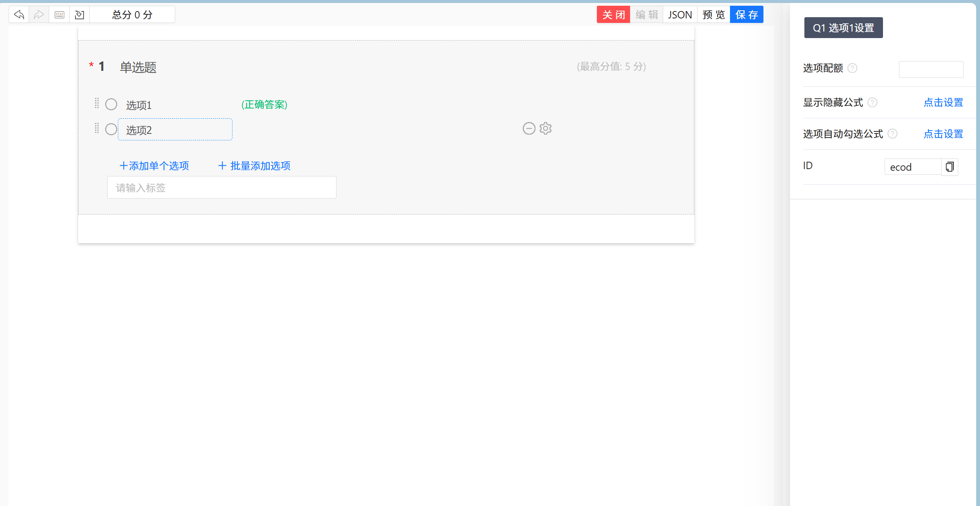Screen dimensions: 980x506
Task: Click the undo arrow icon
Action: point(19,15)
